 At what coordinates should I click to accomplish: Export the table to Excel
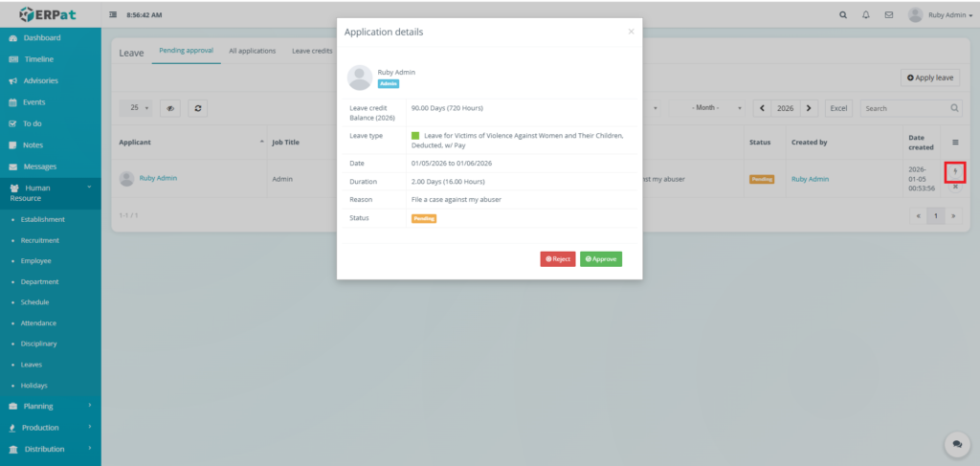pos(838,108)
